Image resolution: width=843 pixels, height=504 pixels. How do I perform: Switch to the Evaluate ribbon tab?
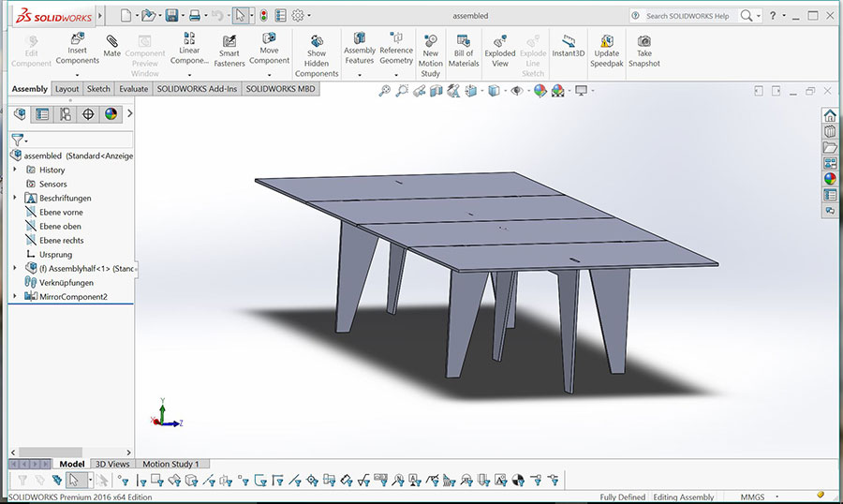133,89
